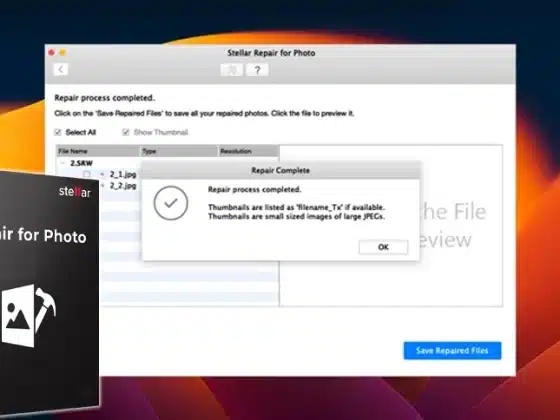Click the checkmark icon in the dialog

(171, 203)
